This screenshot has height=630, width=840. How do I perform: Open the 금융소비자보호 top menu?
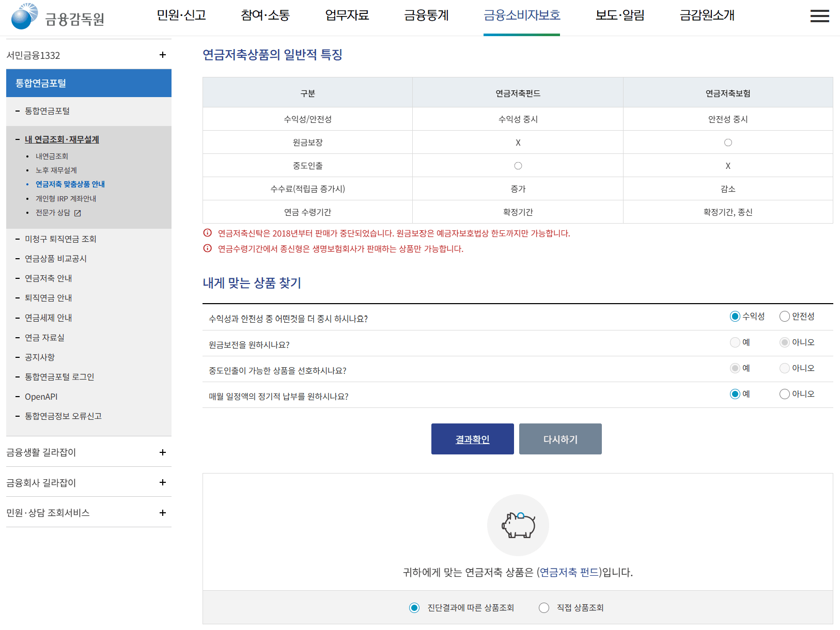522,15
